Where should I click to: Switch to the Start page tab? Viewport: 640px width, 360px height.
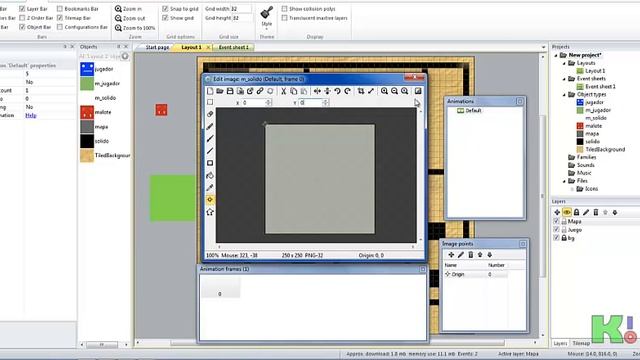click(157, 47)
